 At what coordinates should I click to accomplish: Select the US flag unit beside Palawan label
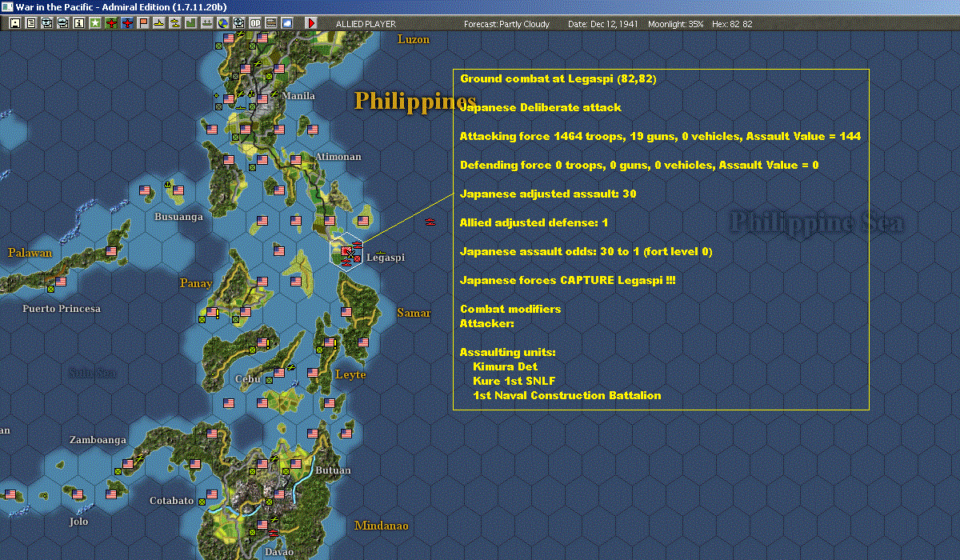pyautogui.click(x=111, y=251)
